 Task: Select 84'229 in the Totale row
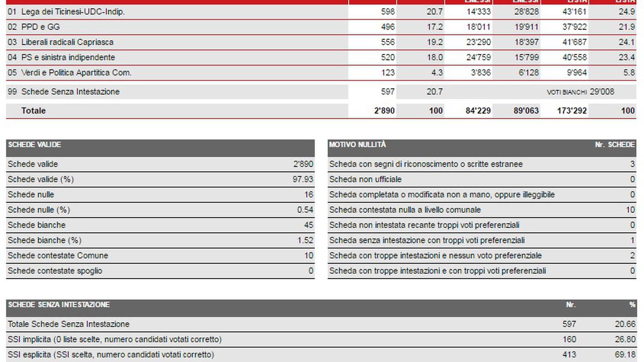coord(478,111)
